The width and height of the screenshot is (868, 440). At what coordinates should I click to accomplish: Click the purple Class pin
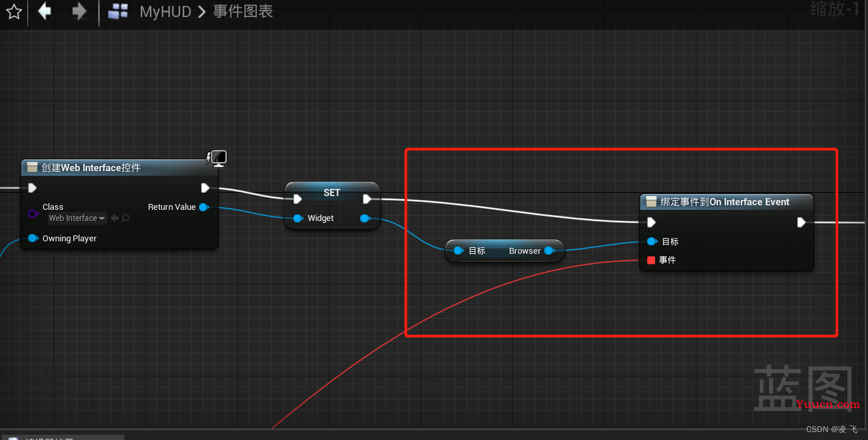tap(33, 214)
